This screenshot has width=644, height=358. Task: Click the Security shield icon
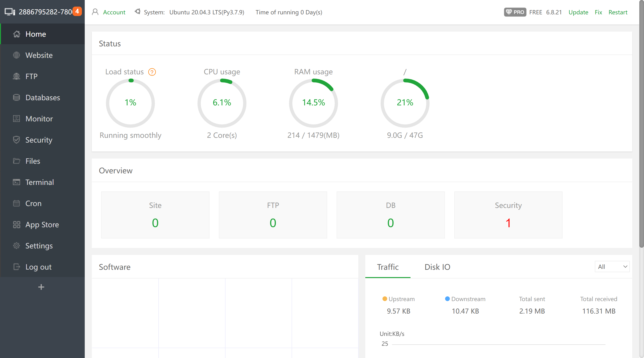tap(16, 140)
